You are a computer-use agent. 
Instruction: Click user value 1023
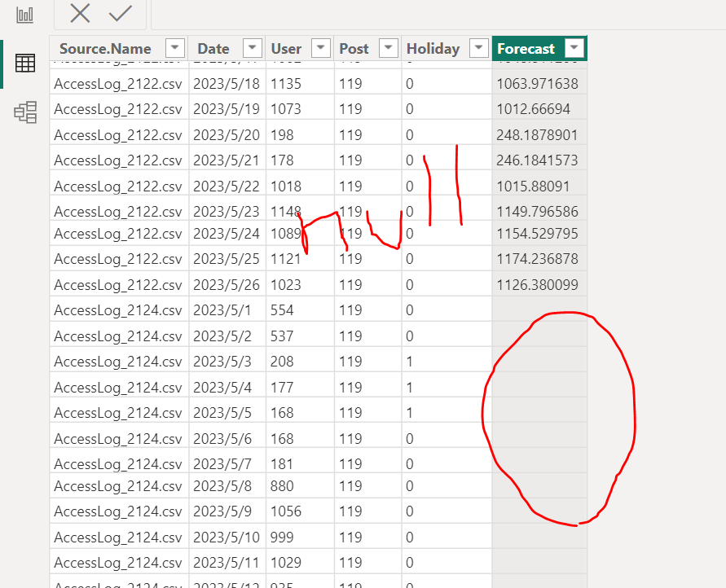pyautogui.click(x=286, y=285)
